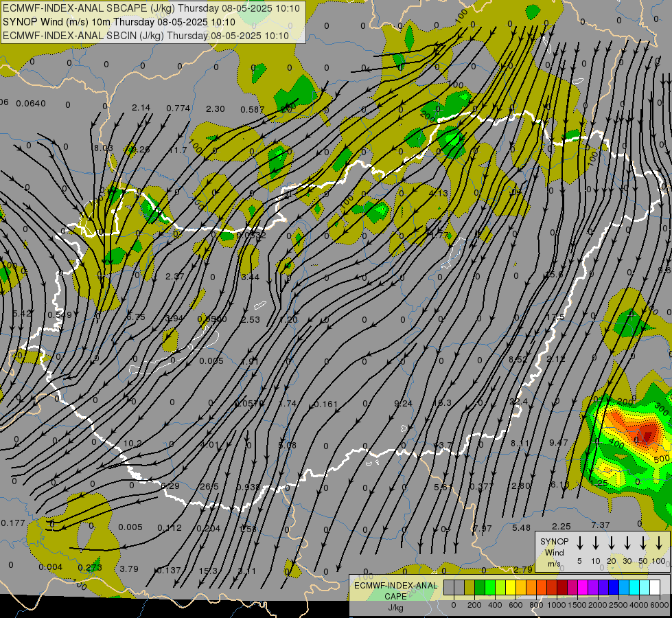Click the map value 0.0640
Screen dimensions: 672x618
pyautogui.click(x=31, y=104)
